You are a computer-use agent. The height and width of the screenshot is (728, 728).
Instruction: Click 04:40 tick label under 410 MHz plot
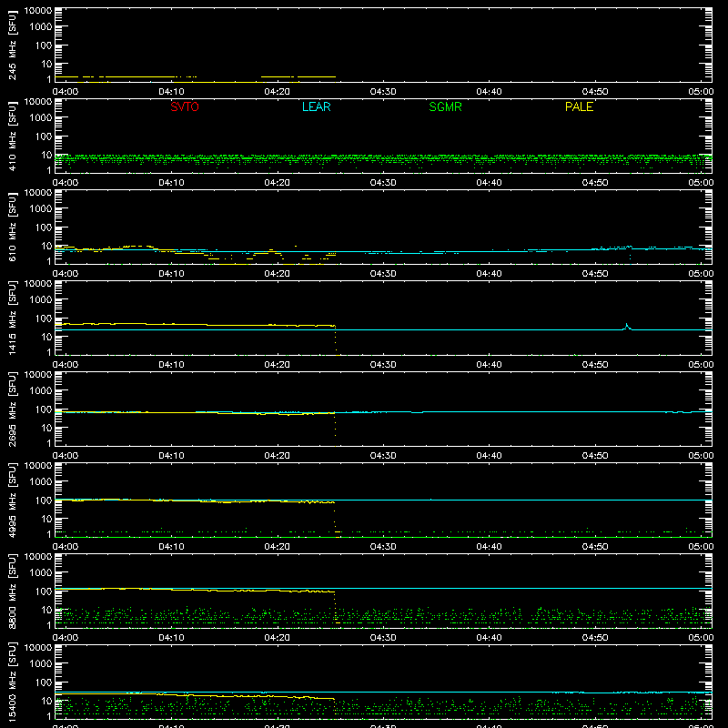[x=489, y=183]
